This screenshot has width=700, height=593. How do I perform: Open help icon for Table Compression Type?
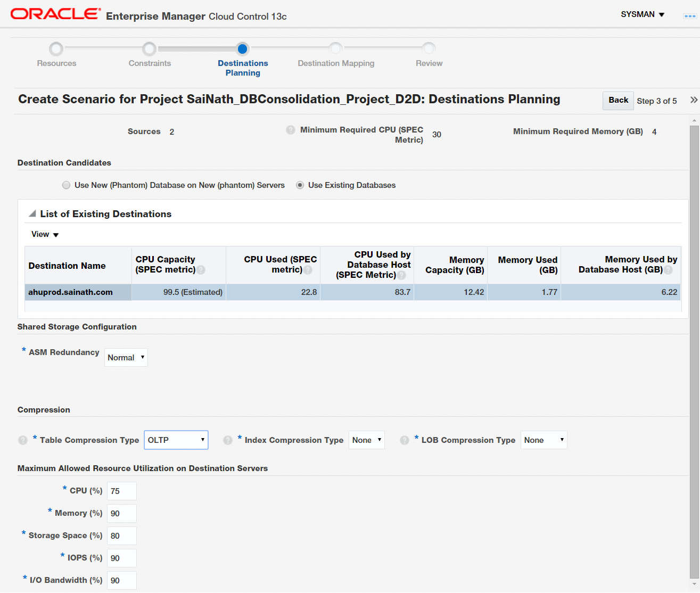23,440
